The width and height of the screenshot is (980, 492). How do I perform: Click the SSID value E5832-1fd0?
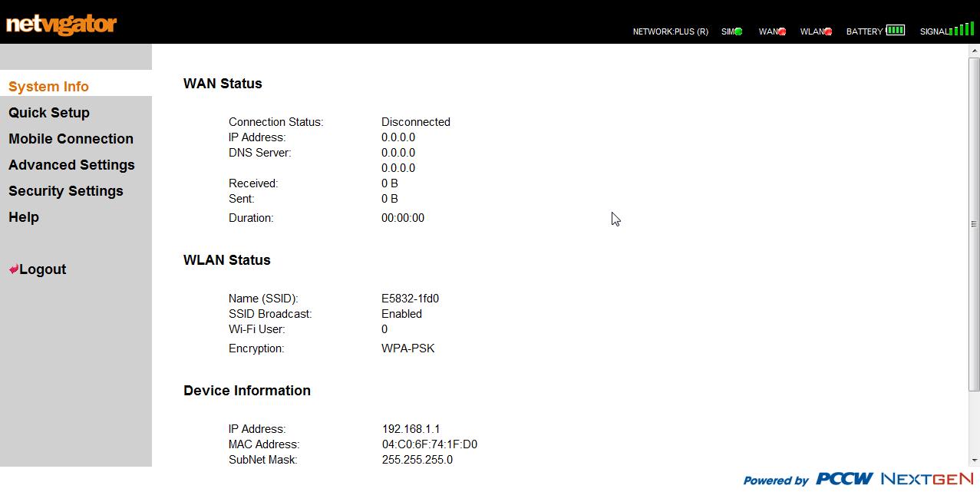click(410, 299)
